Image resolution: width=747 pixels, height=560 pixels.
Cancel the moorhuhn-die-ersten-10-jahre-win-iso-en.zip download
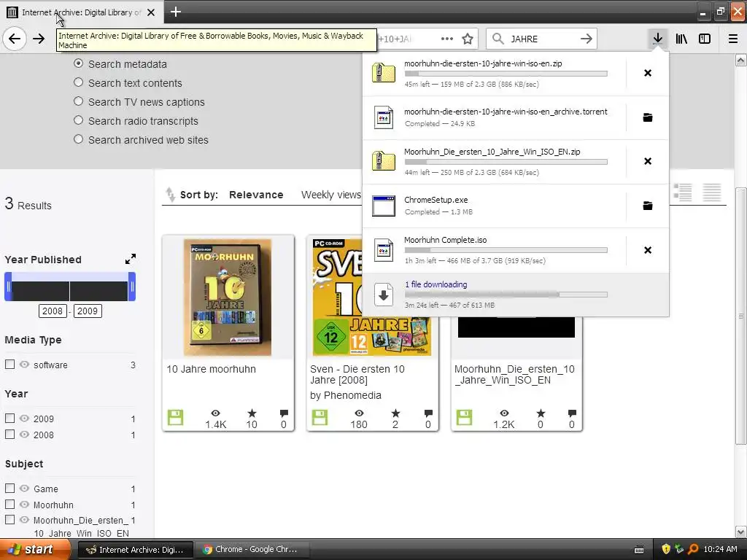click(648, 73)
